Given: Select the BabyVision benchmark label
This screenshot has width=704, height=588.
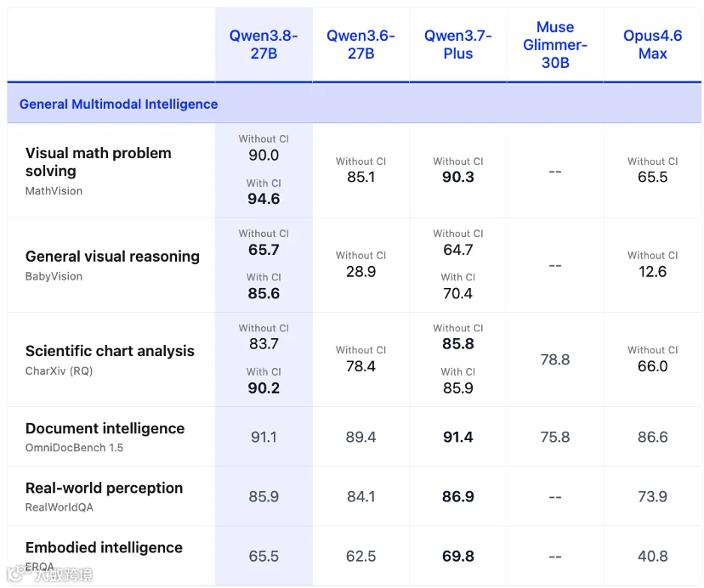Looking at the screenshot, I should coord(54,276).
